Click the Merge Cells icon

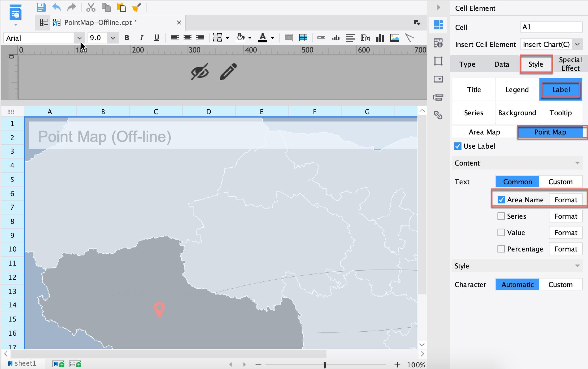point(289,38)
